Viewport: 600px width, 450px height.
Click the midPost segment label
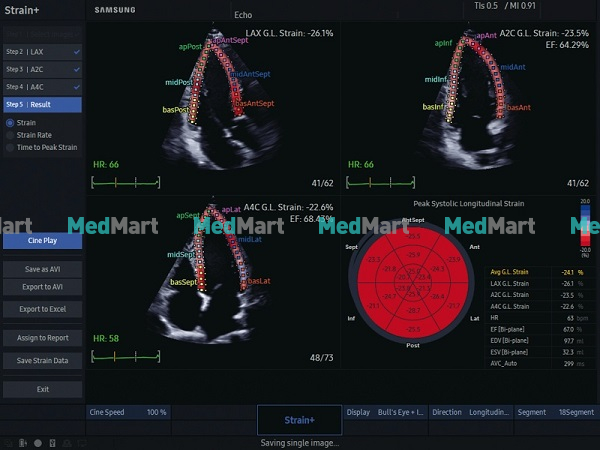pos(179,82)
